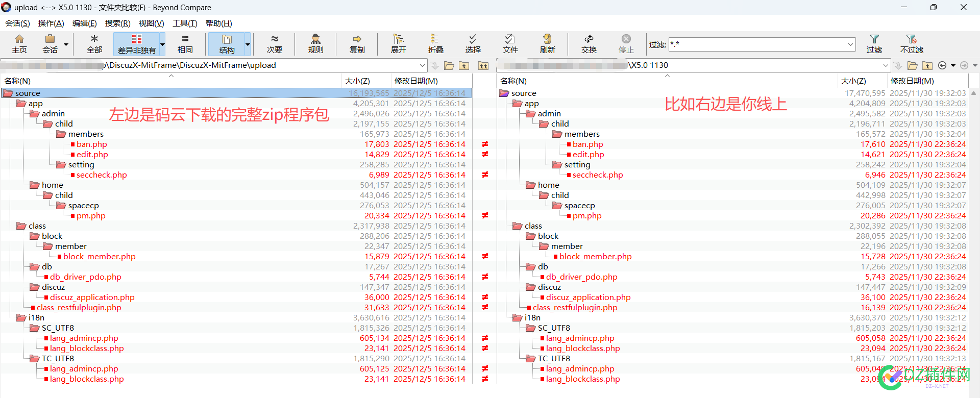Click the 交换 swap sides icon
980x398 pixels.
click(589, 44)
